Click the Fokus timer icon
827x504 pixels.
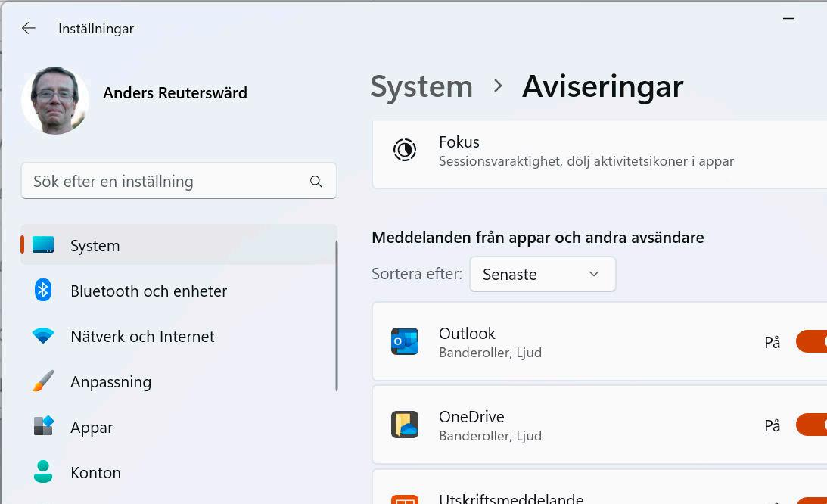click(405, 150)
